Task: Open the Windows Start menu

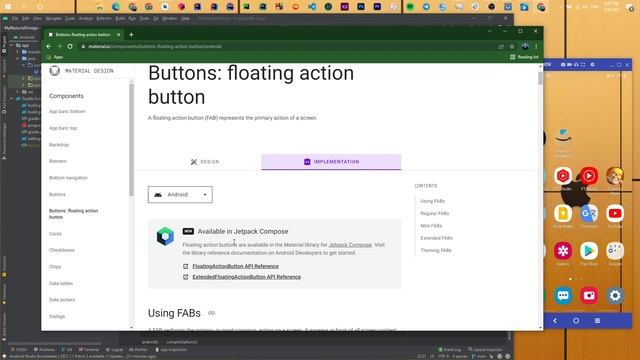Action: (x=8, y=7)
